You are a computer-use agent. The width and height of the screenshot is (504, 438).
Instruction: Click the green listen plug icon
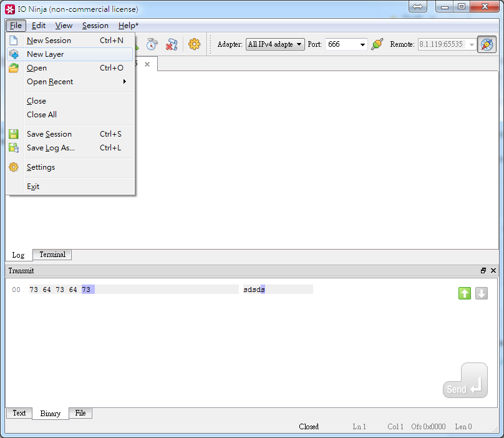click(377, 44)
